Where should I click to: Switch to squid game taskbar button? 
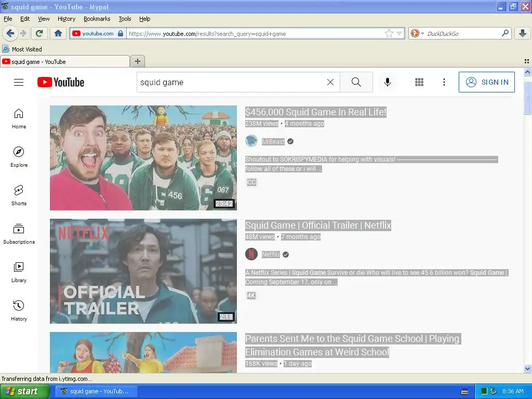tap(95, 391)
